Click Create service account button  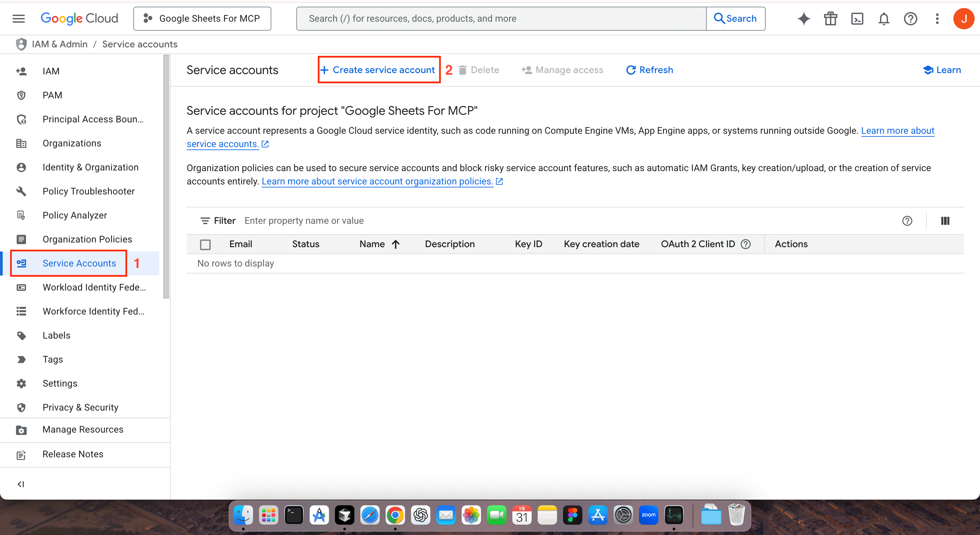point(377,70)
